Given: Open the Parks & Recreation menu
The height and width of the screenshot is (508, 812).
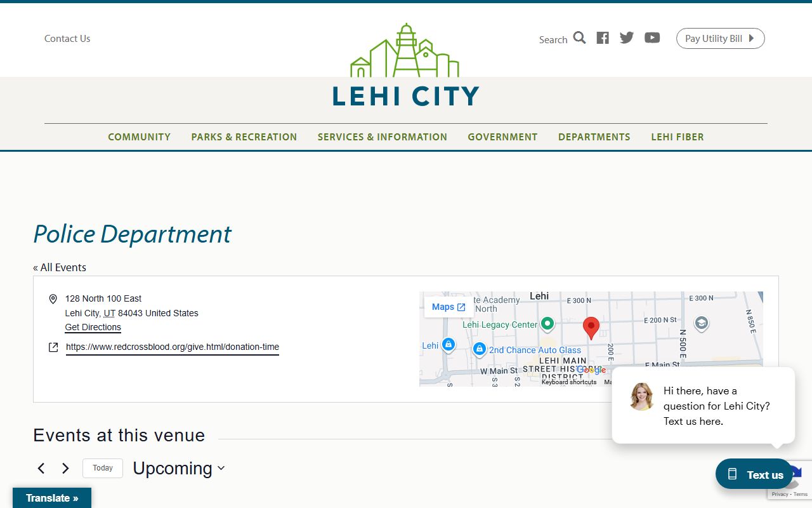Looking at the screenshot, I should (244, 137).
